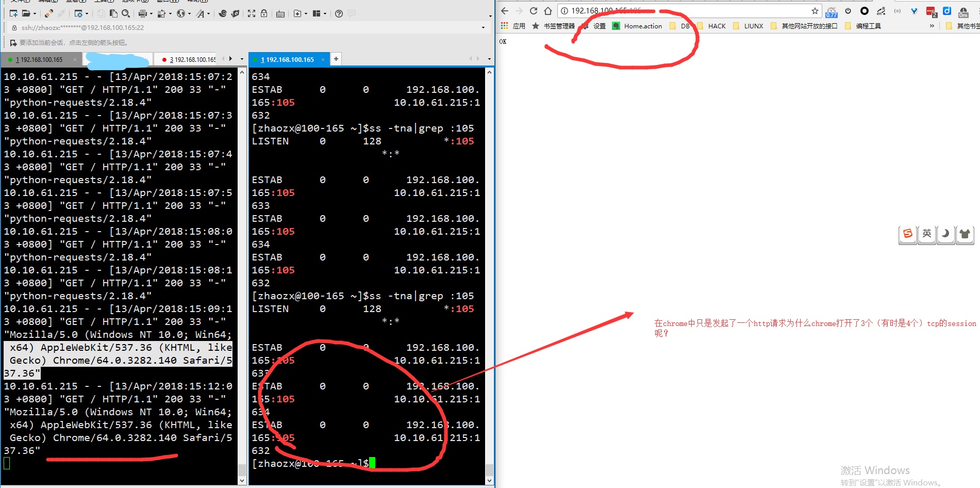Open the Home.action bookmark
This screenshot has height=488, width=980.
[637, 26]
